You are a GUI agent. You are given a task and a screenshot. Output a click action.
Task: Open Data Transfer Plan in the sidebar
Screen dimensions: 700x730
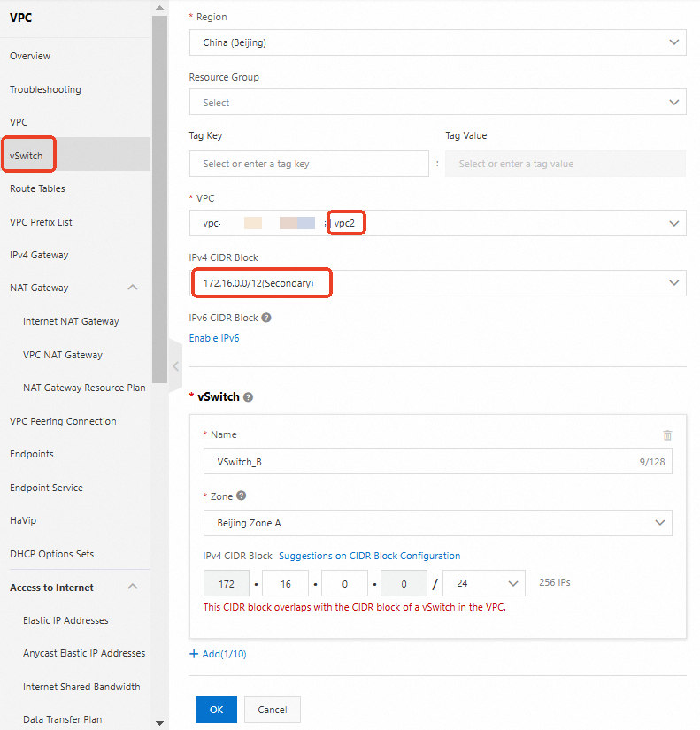(63, 719)
